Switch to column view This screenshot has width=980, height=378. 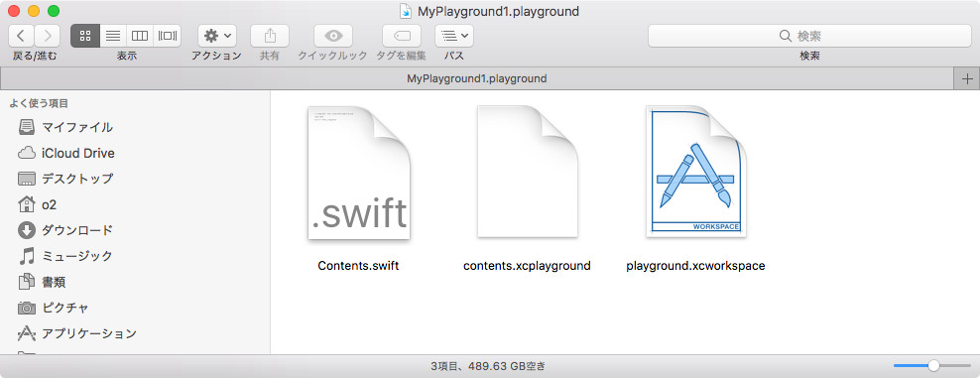[140, 36]
